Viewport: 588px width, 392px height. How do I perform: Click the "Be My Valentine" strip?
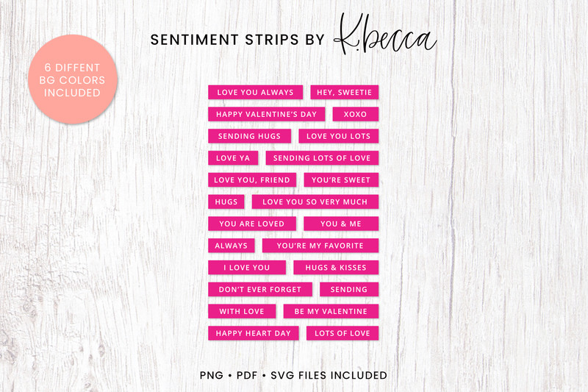coord(331,311)
